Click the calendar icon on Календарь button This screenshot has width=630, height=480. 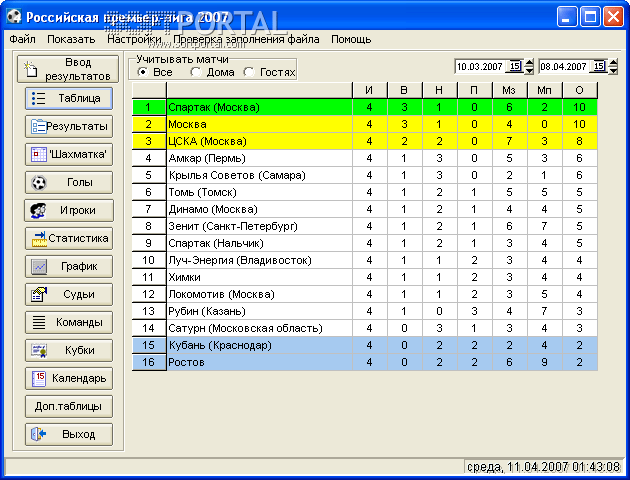39,378
